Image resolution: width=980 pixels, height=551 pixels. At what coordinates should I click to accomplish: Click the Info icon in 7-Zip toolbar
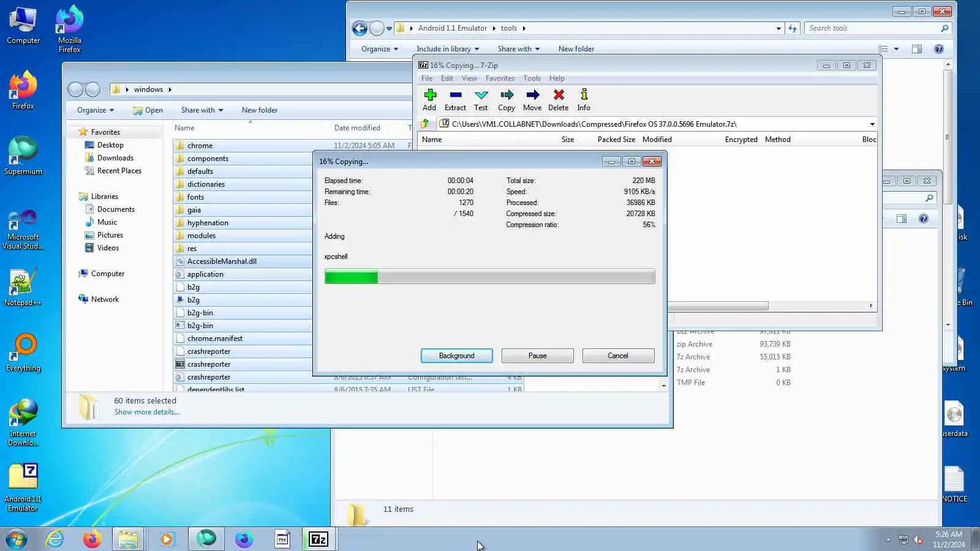(584, 100)
